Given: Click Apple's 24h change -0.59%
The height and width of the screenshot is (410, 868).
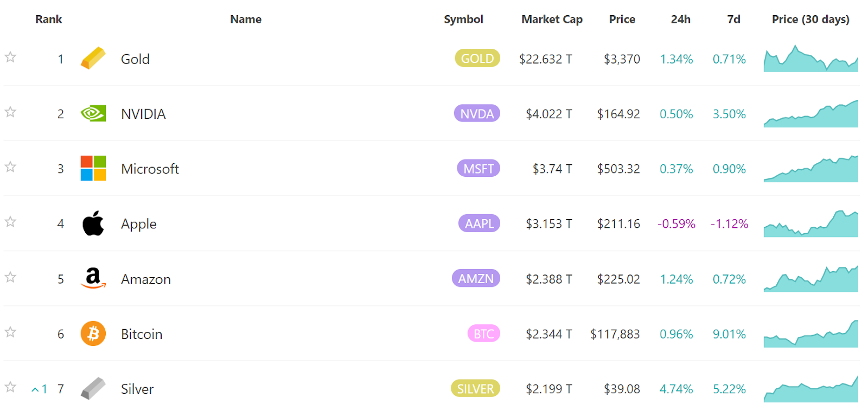Looking at the screenshot, I should click(x=676, y=223).
